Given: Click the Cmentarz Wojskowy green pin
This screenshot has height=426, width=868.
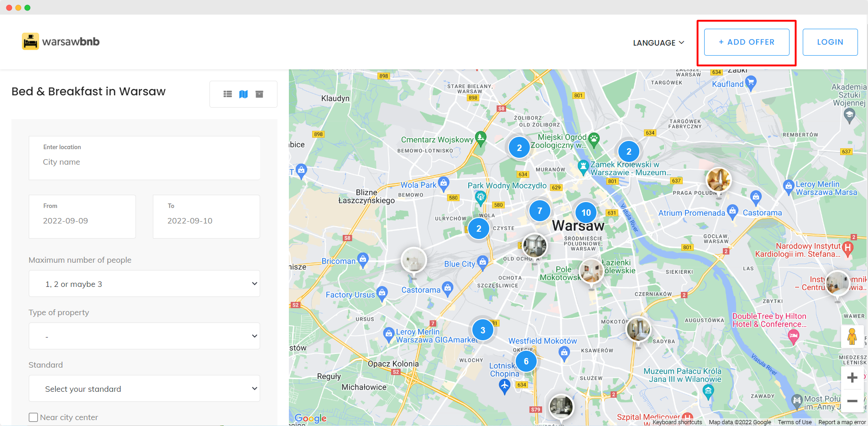Looking at the screenshot, I should click(x=481, y=138).
